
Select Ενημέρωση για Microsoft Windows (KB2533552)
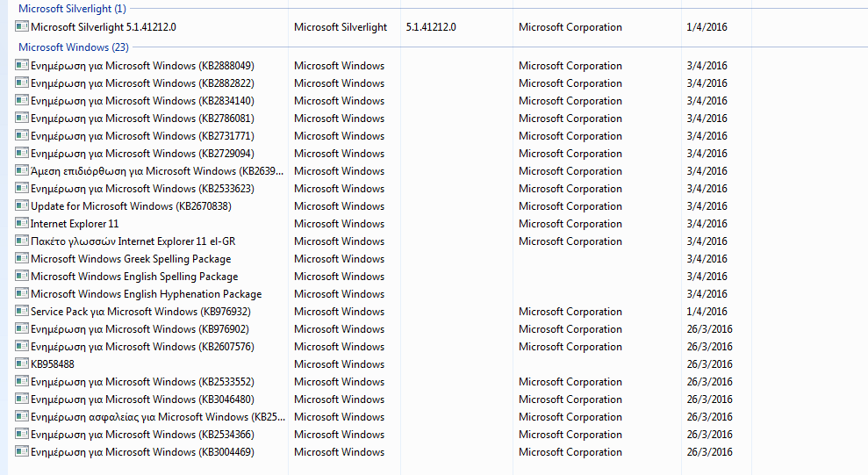142,382
